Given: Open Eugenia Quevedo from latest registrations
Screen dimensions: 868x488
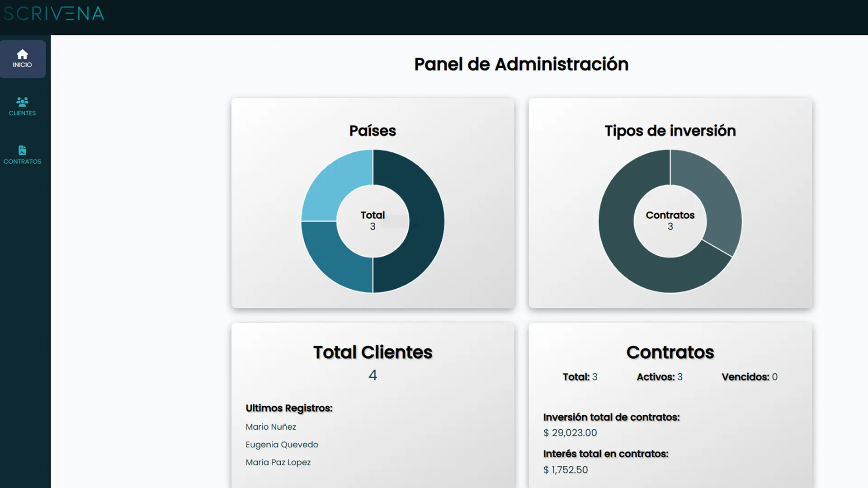Looking at the screenshot, I should point(282,445).
